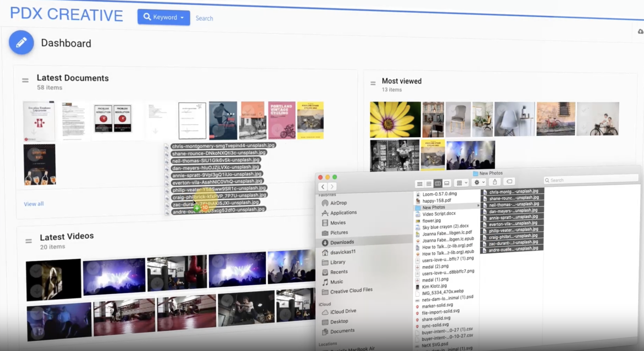The height and width of the screenshot is (351, 644).
Task: Open Latest Videos panel hamburger menu
Action: coord(28,241)
